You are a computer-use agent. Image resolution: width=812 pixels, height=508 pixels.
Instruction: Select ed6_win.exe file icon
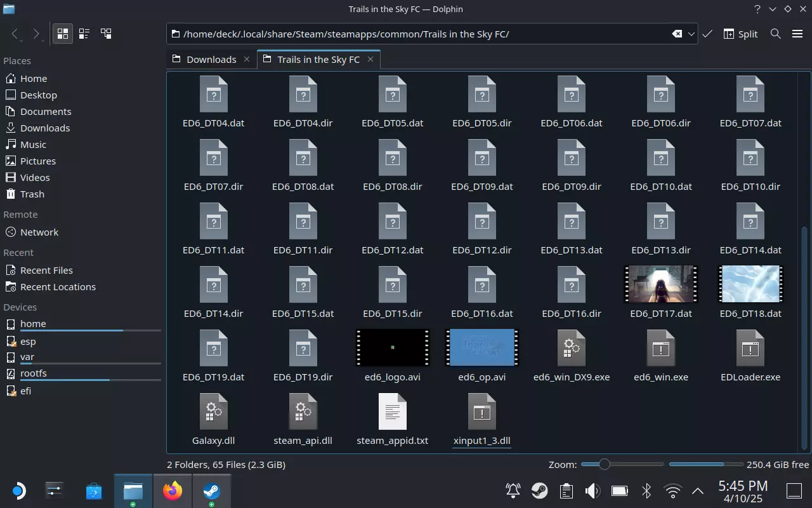[x=661, y=347]
